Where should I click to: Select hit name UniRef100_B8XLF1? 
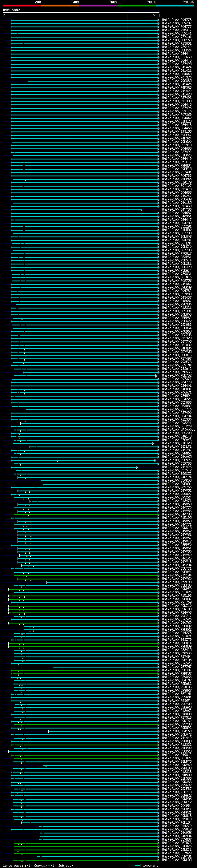click(x=177, y=447)
